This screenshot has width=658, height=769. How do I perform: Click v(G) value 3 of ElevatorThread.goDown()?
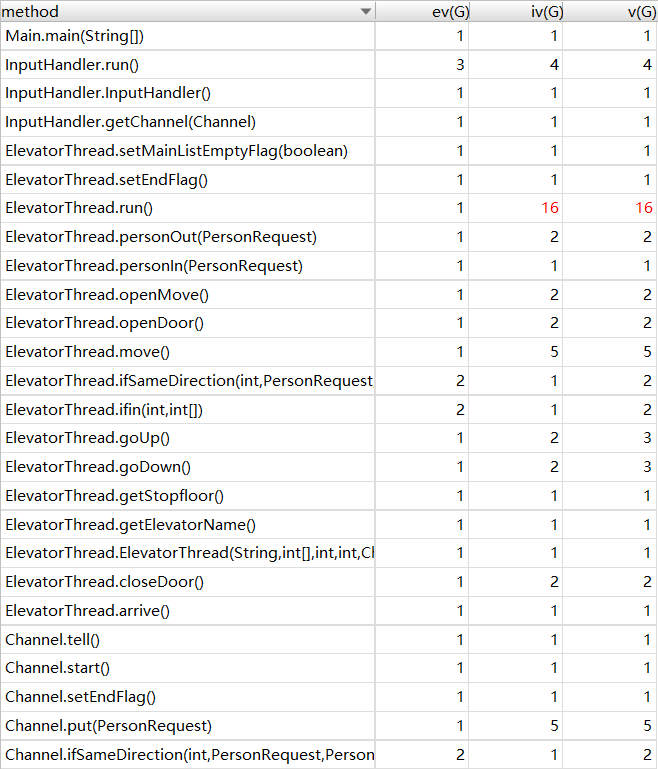point(647,467)
